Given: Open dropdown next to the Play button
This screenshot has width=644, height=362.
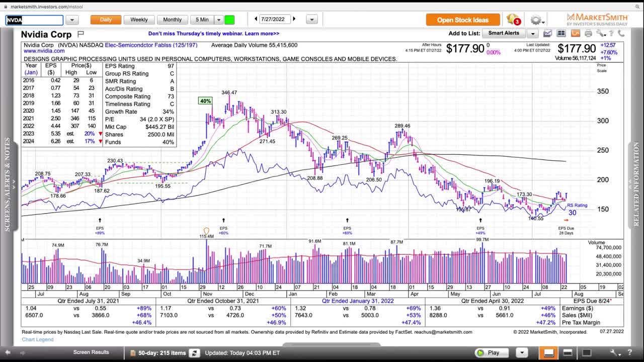Looking at the screenshot, I should (x=522, y=352).
